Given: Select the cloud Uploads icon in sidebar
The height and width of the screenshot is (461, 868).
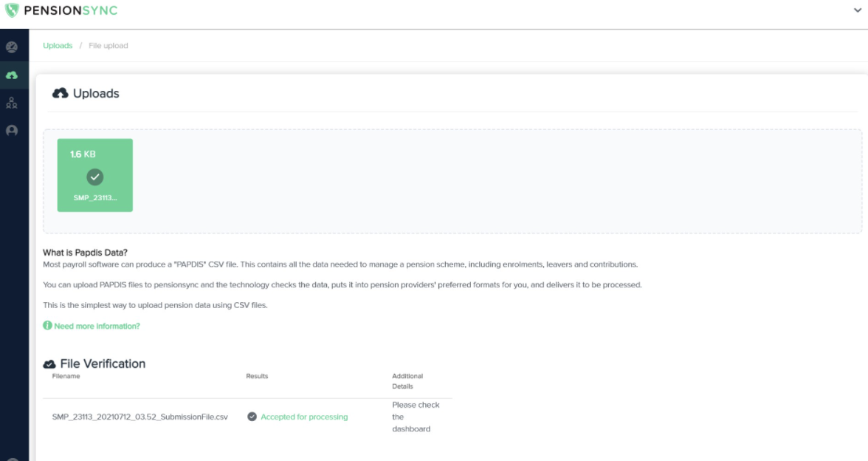Looking at the screenshot, I should (13, 75).
